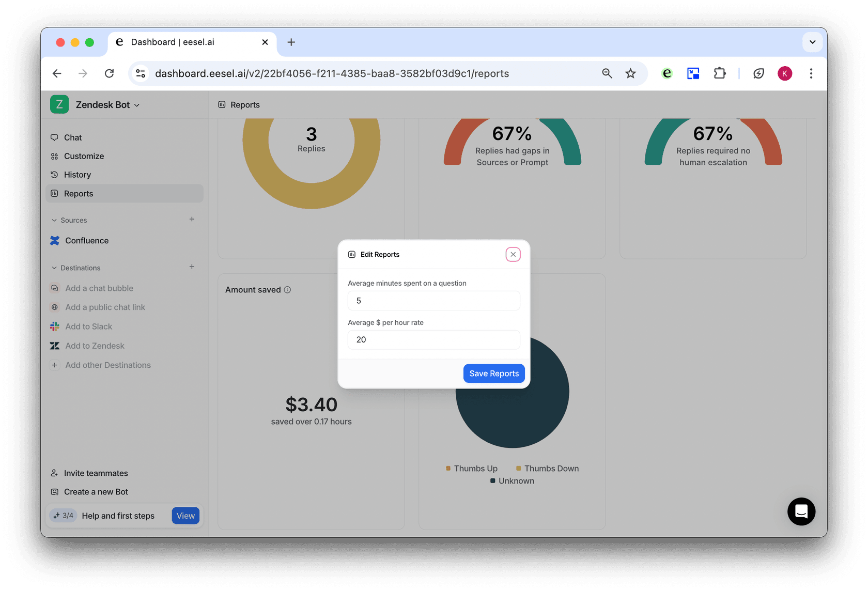This screenshot has width=868, height=591.
Task: Click the eesel browser extension icon
Action: pyautogui.click(x=667, y=73)
